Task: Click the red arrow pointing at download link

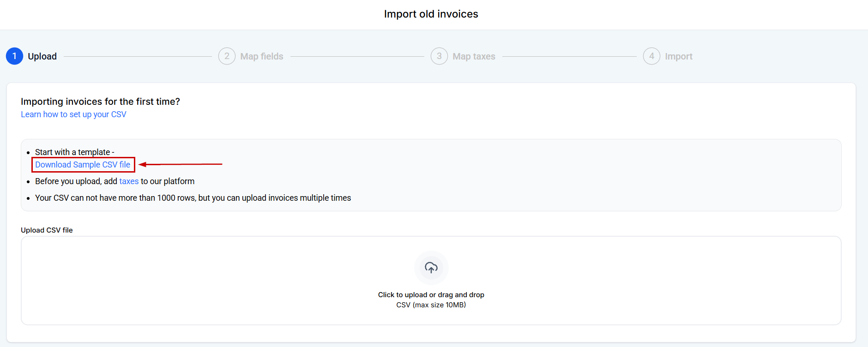Action: 181,164
